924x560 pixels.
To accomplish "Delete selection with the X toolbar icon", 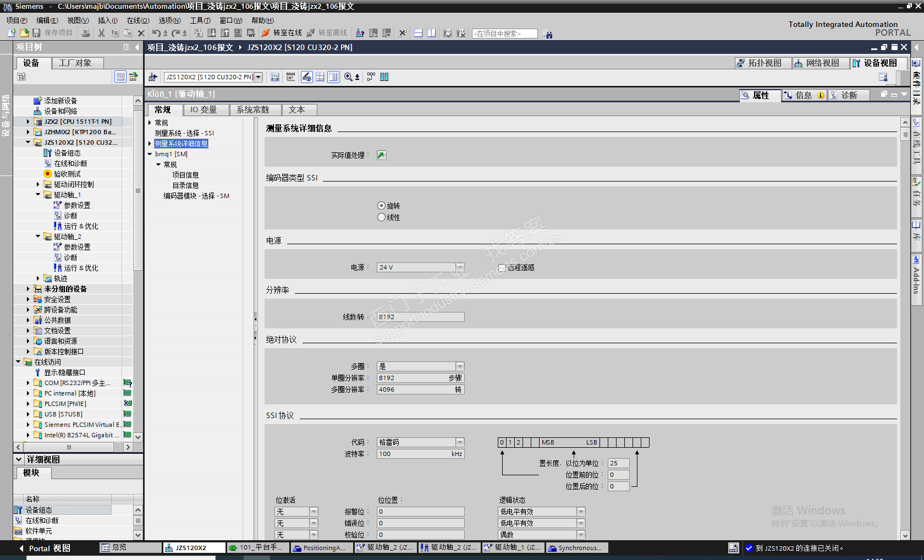I will [x=141, y=33].
